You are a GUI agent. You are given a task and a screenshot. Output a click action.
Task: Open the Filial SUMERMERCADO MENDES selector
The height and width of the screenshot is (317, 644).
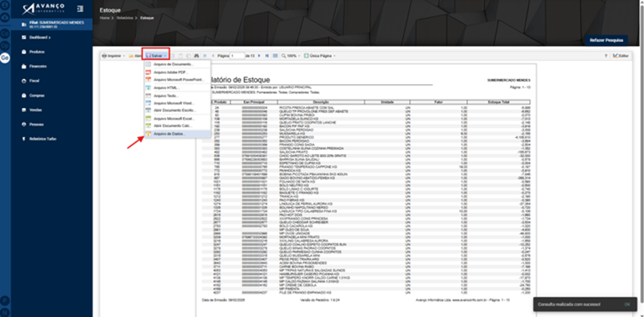(x=52, y=24)
